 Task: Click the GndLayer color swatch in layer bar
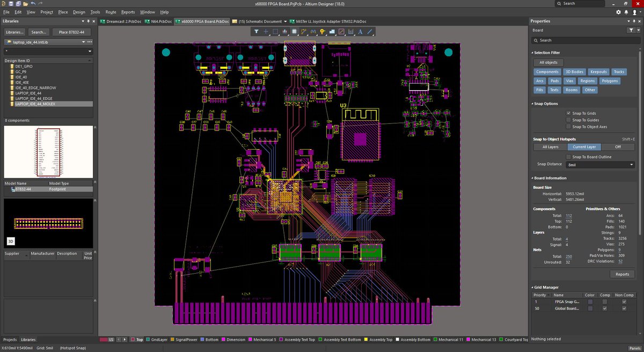(x=148, y=340)
